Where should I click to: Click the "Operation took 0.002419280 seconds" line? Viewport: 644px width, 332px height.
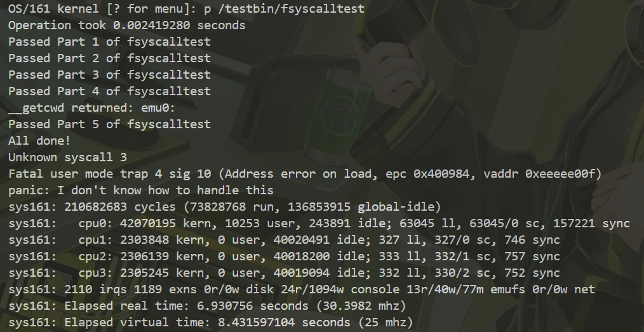[x=126, y=25]
